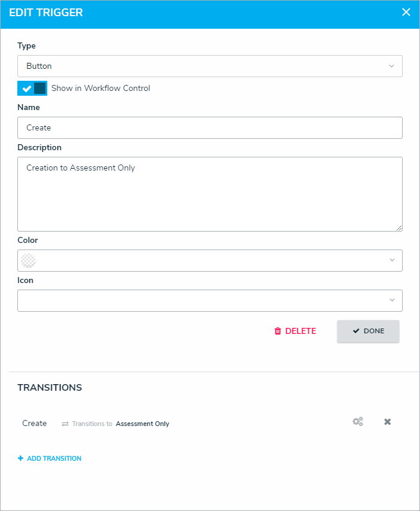420x511 pixels.
Task: Click the Show in Workflow Control label
Action: 101,88
